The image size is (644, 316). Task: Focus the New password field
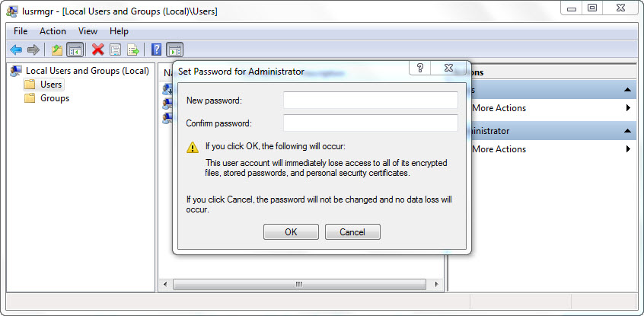[370, 101]
